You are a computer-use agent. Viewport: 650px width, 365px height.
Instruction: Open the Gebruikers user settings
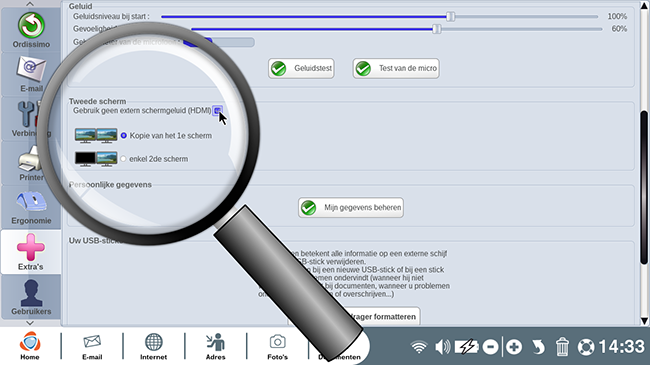(31, 297)
